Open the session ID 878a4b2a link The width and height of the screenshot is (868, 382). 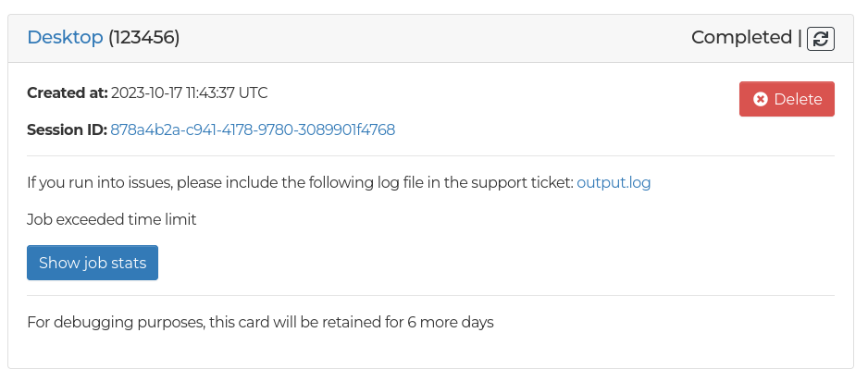click(253, 129)
